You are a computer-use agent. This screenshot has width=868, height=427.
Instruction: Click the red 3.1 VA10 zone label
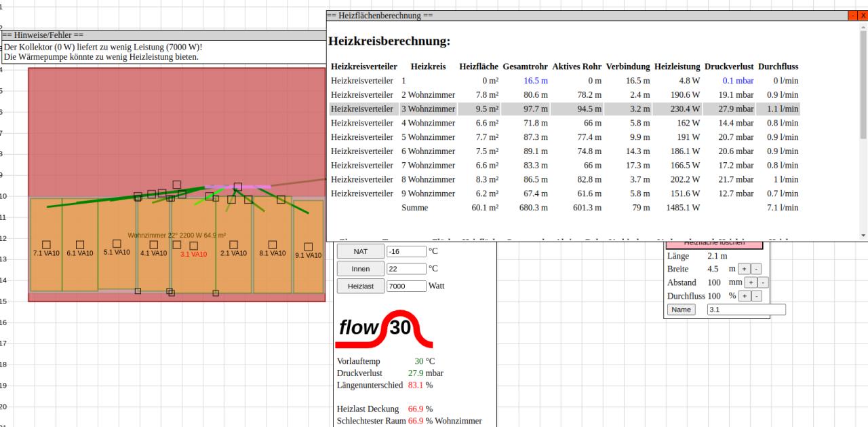[x=193, y=255]
